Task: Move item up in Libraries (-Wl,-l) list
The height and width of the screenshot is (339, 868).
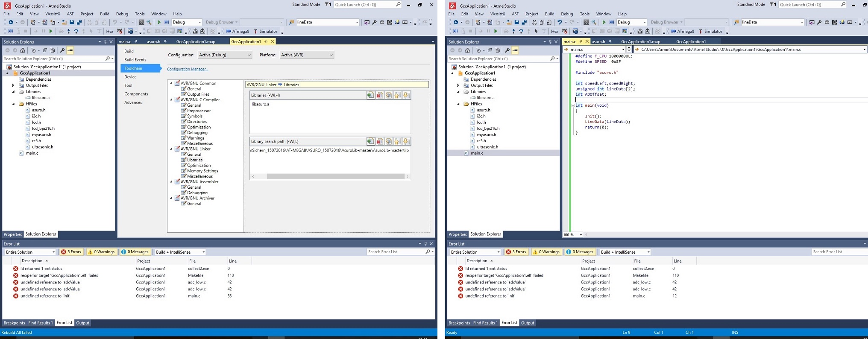Action: click(x=397, y=95)
